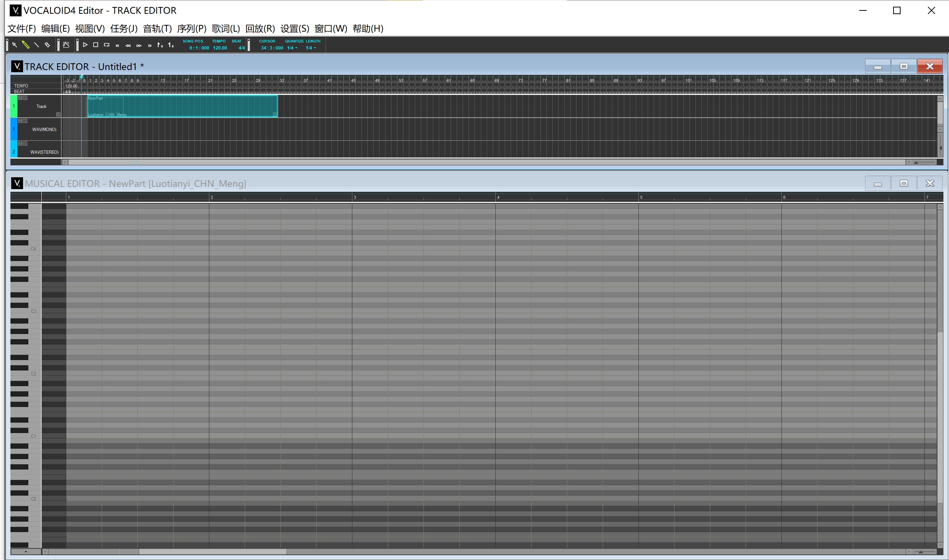Mute Track 1 with its M button
949x560 pixels.
pyautogui.click(x=20, y=98)
